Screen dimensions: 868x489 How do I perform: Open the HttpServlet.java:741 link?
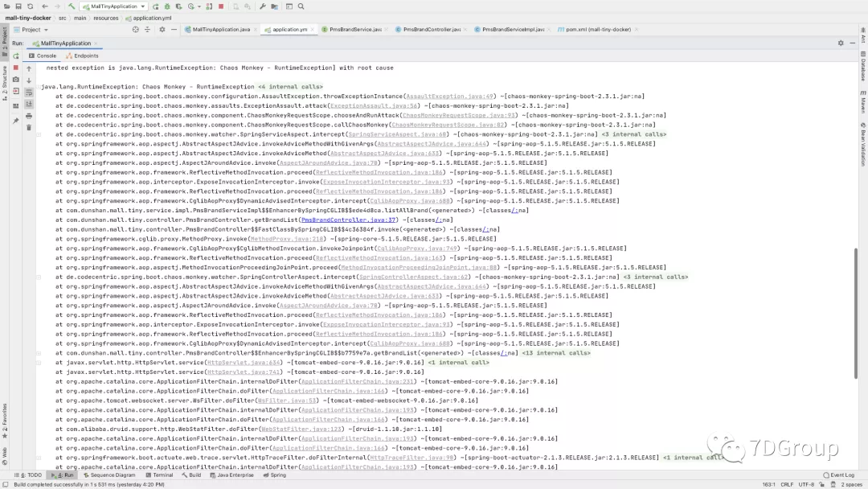(x=244, y=372)
